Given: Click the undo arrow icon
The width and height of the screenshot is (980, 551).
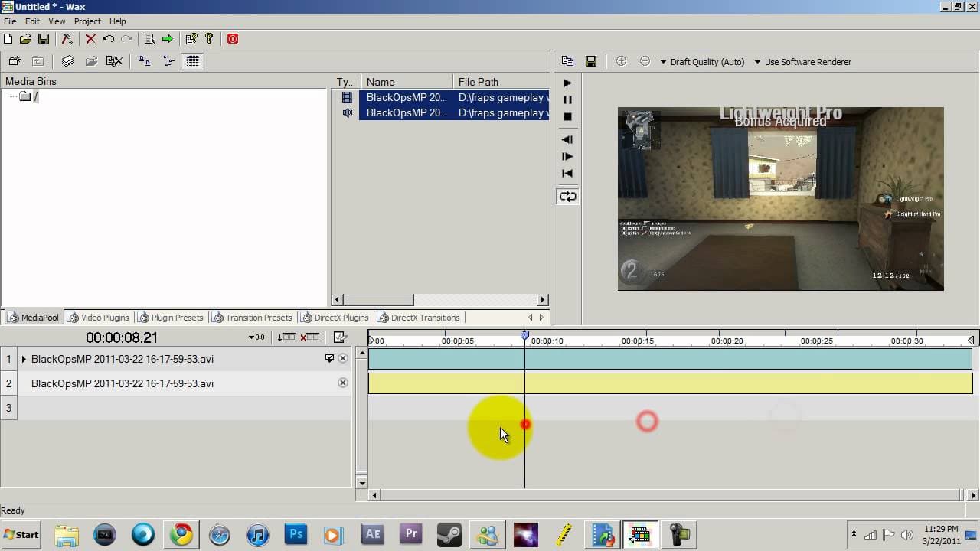Looking at the screenshot, I should point(109,39).
